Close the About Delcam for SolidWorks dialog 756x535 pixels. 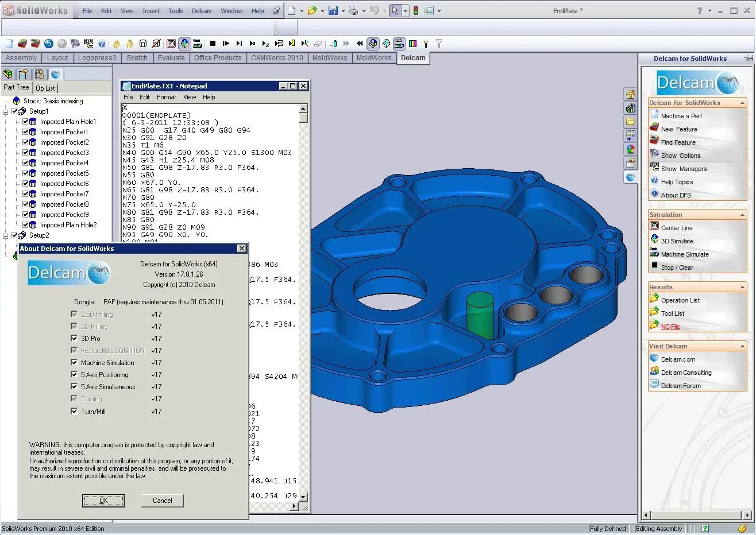(x=242, y=248)
